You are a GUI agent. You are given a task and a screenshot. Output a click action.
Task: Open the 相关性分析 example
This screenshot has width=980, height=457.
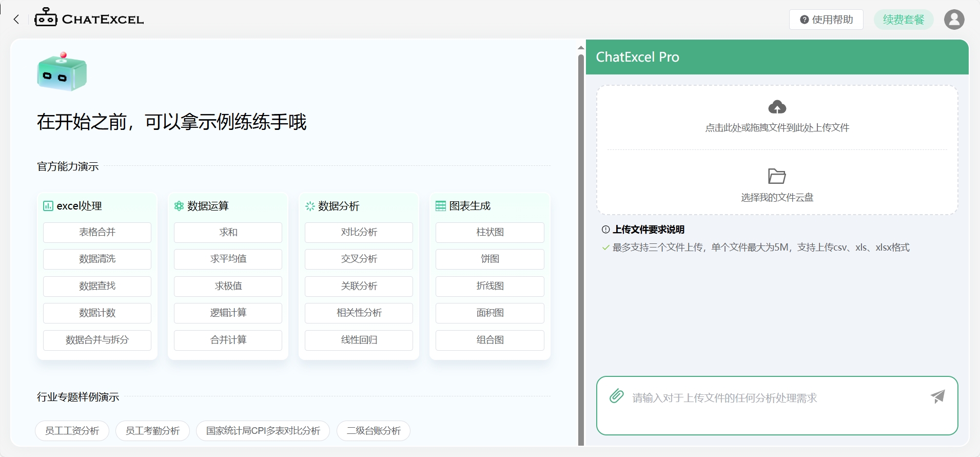359,313
